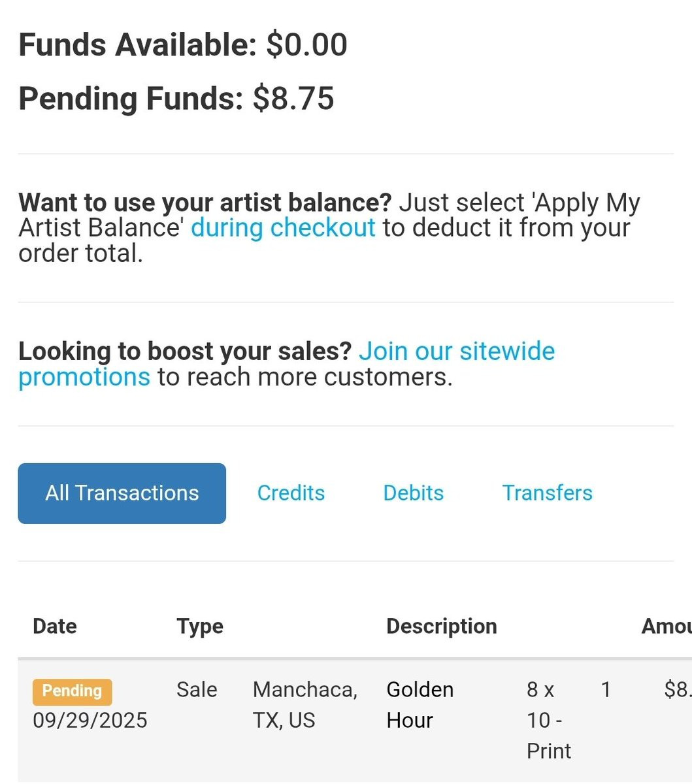
Task: Click the partially visible Amount column header
Action: click(x=666, y=627)
